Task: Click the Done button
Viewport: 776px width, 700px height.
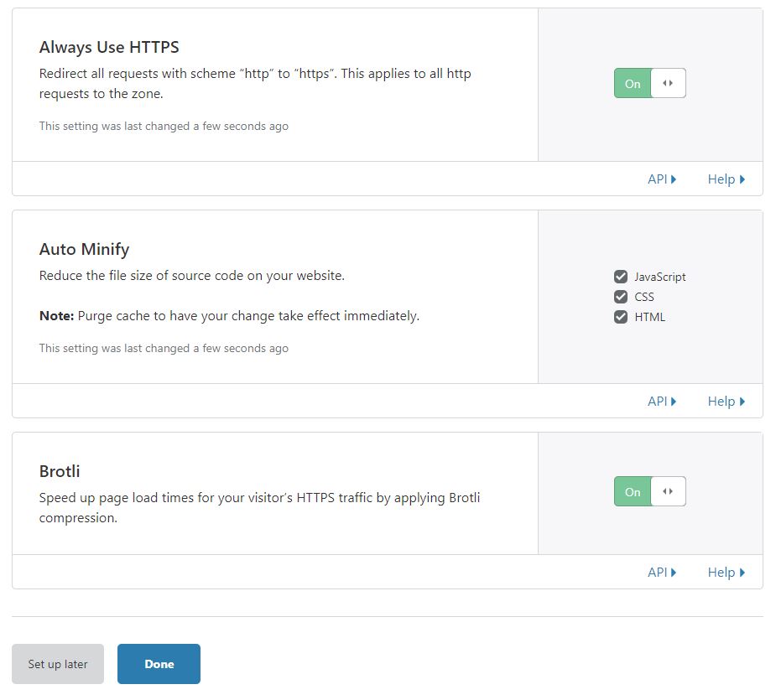Action: tap(159, 663)
